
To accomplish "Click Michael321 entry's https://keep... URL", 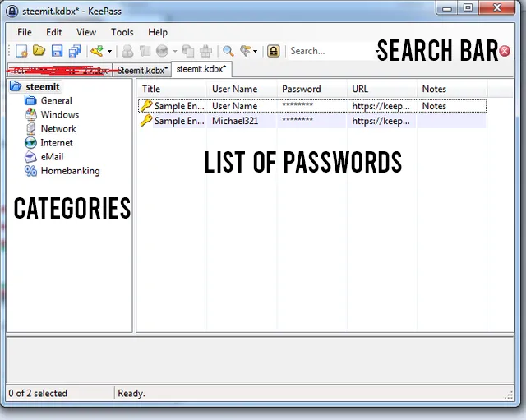I will [x=381, y=121].
